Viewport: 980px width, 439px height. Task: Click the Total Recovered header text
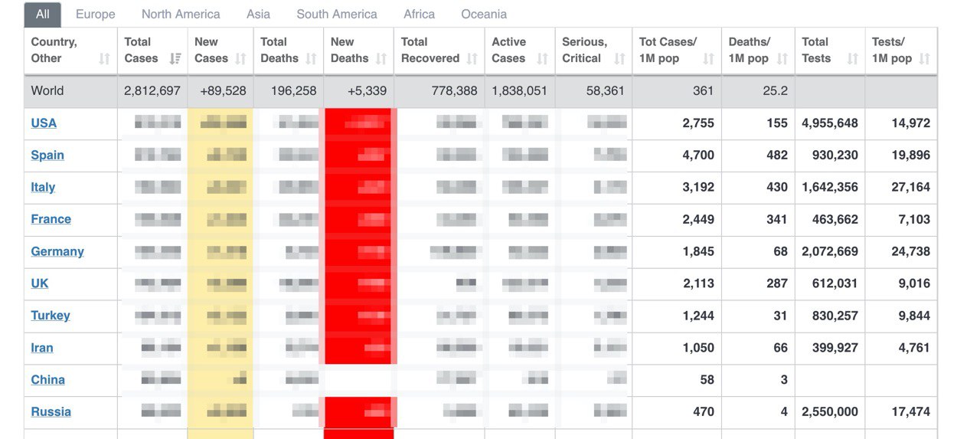click(x=430, y=51)
